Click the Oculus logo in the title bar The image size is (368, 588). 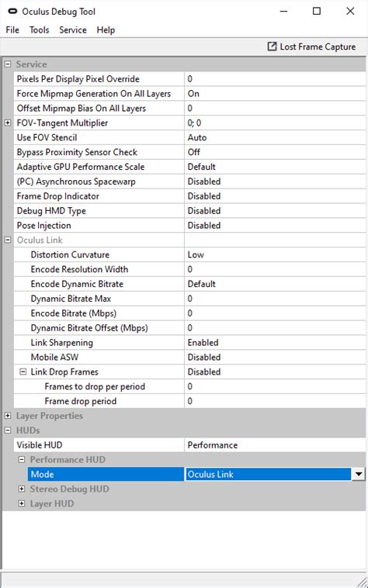12,12
